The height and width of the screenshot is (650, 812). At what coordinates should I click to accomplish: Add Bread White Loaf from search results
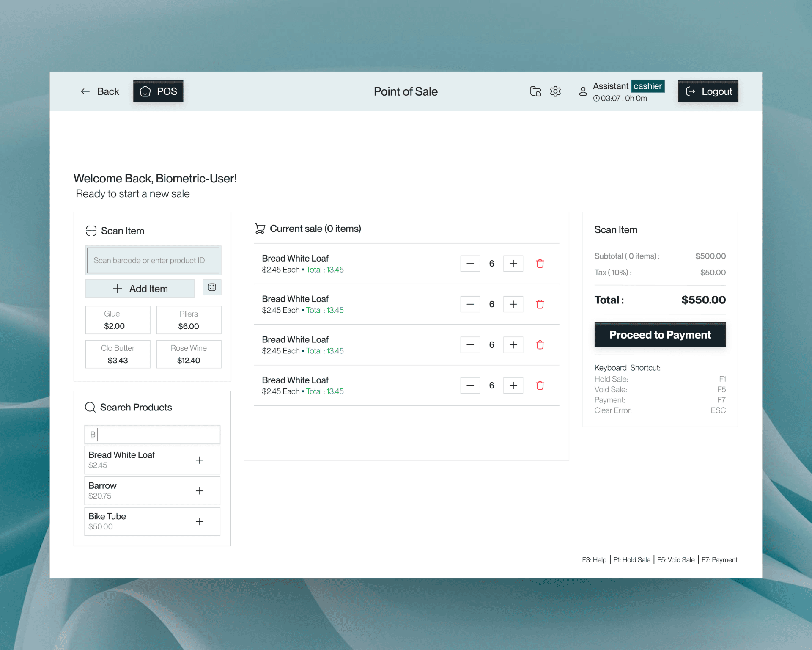coord(200,460)
